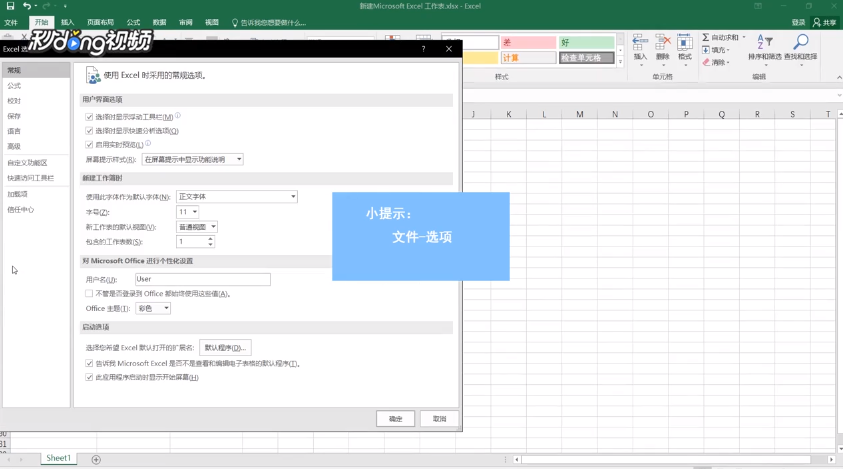The height and width of the screenshot is (469, 843).
Task: Toggle tell me if Excel isn't default program
Action: click(x=89, y=364)
